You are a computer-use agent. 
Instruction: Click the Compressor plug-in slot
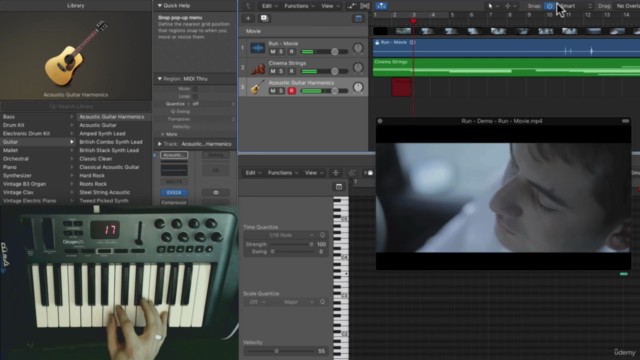(x=174, y=202)
